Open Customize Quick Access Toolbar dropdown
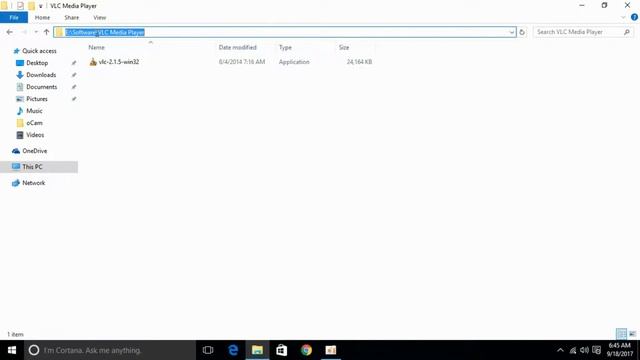The width and height of the screenshot is (640, 360). point(40,6)
